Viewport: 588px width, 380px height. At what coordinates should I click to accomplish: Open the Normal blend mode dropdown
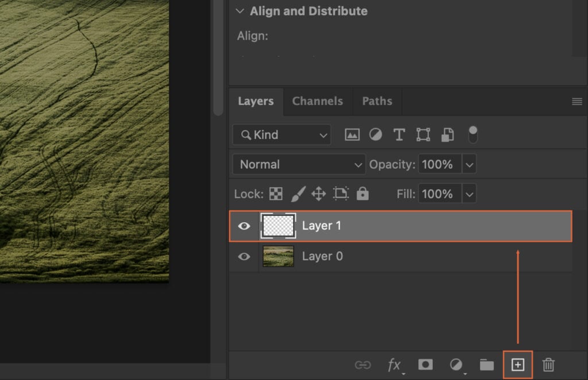coord(299,164)
